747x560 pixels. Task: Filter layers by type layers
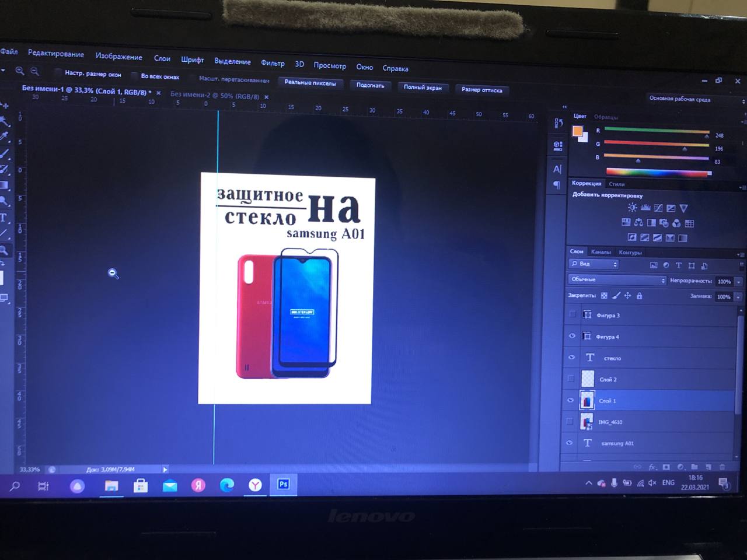pos(679,265)
